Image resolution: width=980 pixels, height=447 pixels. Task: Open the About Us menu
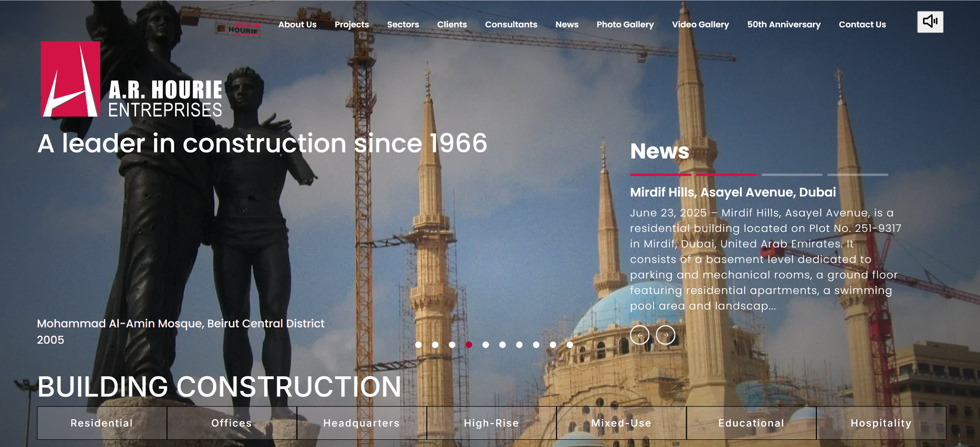(297, 24)
